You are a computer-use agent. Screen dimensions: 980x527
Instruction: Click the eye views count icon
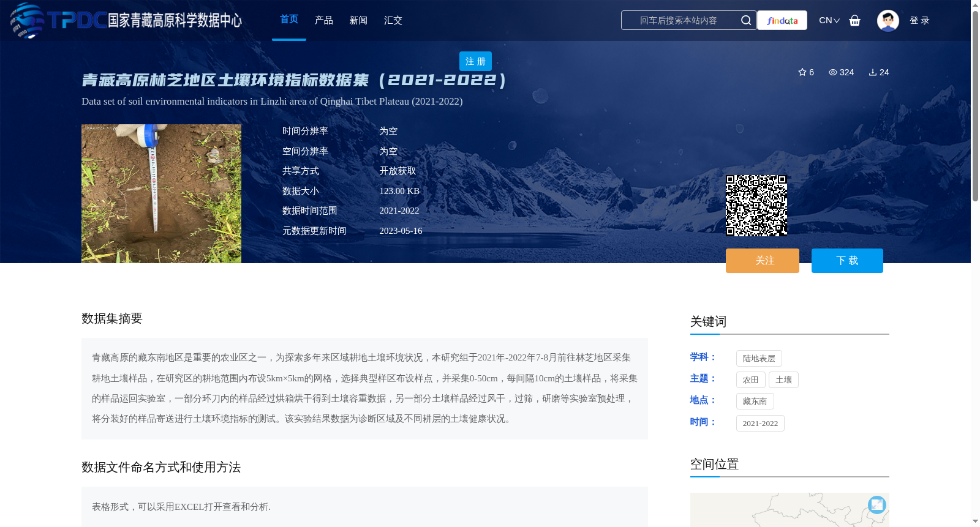point(833,72)
